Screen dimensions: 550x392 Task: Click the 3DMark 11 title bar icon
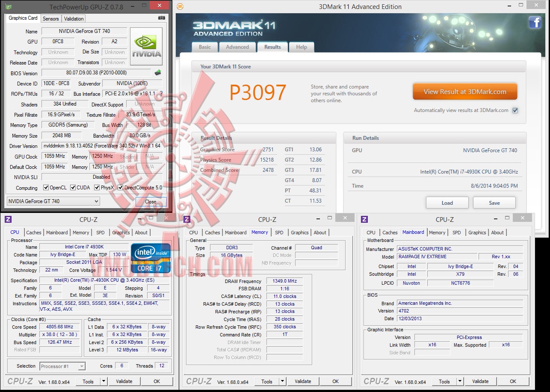pos(180,6)
